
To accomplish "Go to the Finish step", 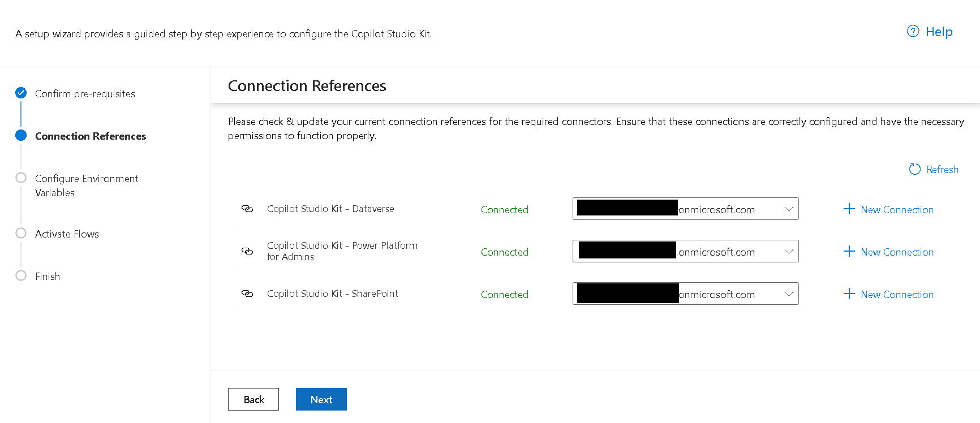I will 48,277.
